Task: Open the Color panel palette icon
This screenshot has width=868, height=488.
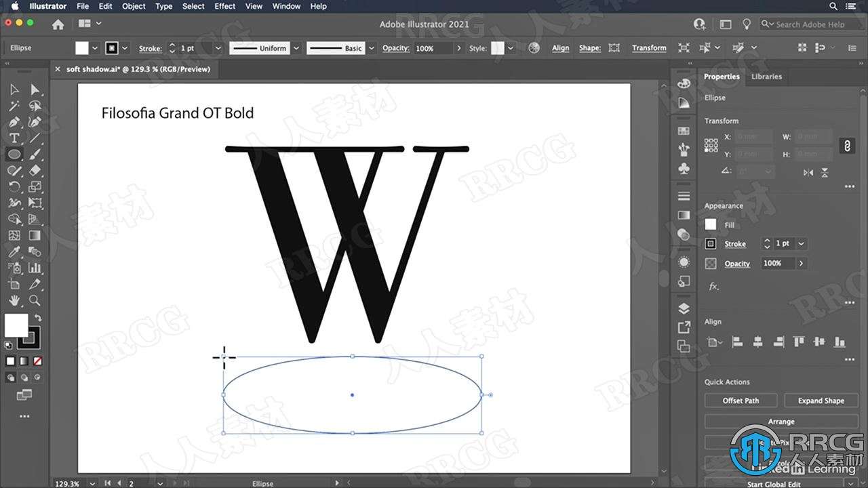Action: pos(684,83)
